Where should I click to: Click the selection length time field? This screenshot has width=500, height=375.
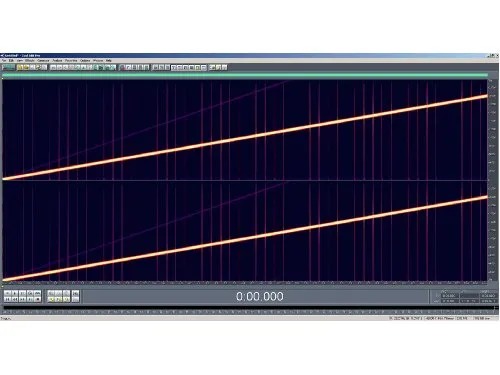[488, 295]
